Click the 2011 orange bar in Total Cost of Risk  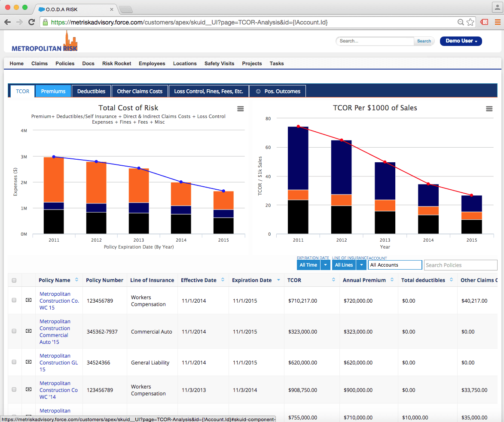[54, 179]
